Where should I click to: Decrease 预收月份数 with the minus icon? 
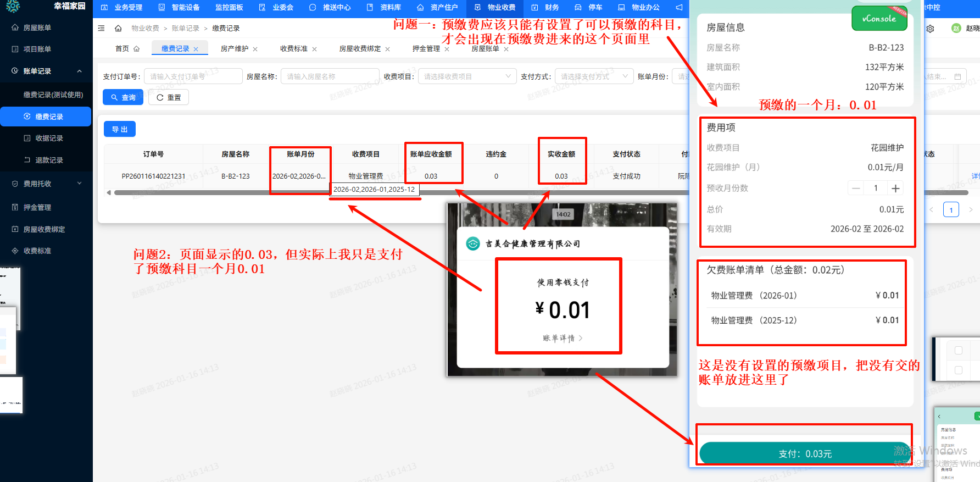(x=856, y=189)
